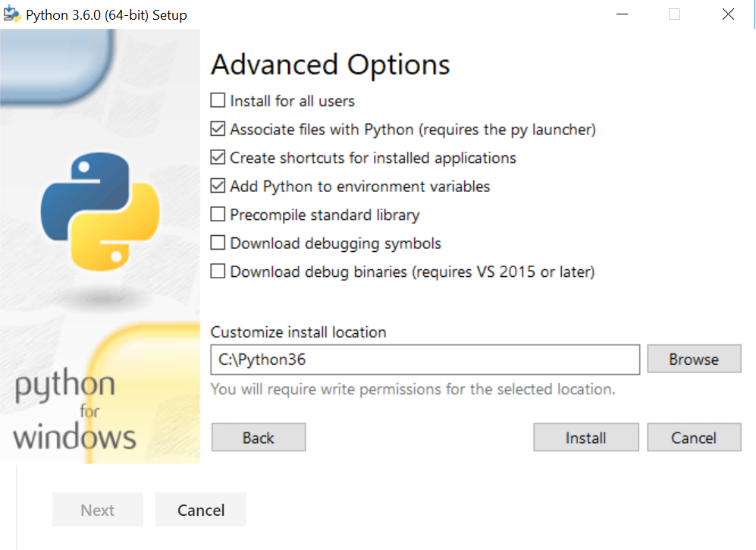Click the Python setup title bar icon
The height and width of the screenshot is (550, 756).
tap(11, 14)
